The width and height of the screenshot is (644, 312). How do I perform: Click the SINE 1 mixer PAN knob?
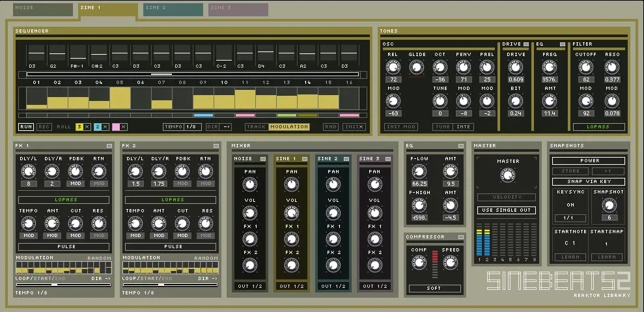pos(292,185)
